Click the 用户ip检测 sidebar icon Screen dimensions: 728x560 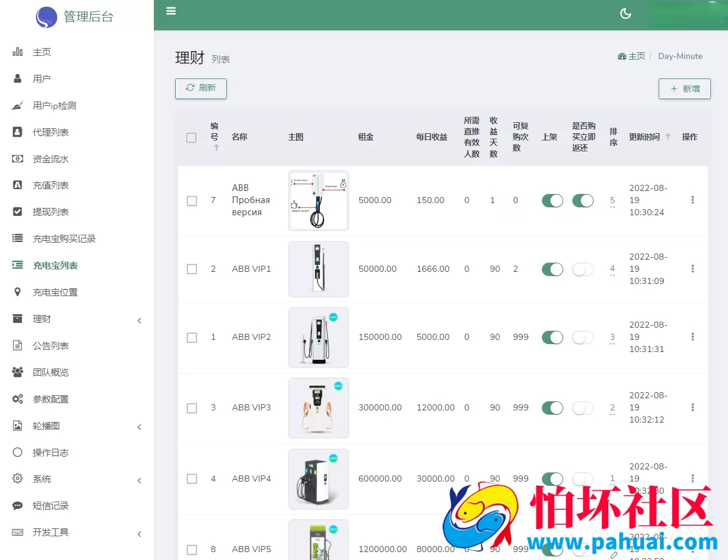pyautogui.click(x=17, y=105)
